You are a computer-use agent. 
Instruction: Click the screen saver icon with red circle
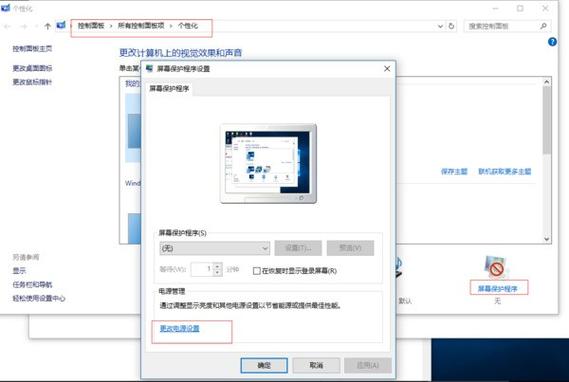click(495, 267)
